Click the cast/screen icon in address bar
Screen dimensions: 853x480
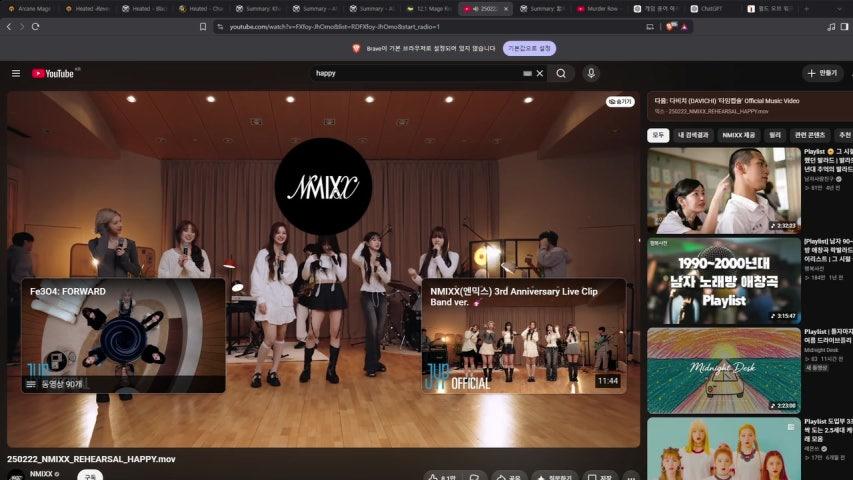point(650,27)
